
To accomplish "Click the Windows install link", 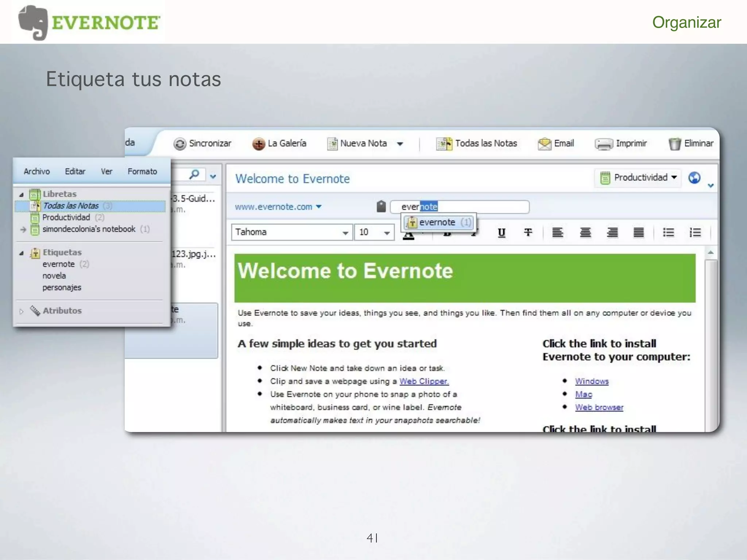I will 592,381.
